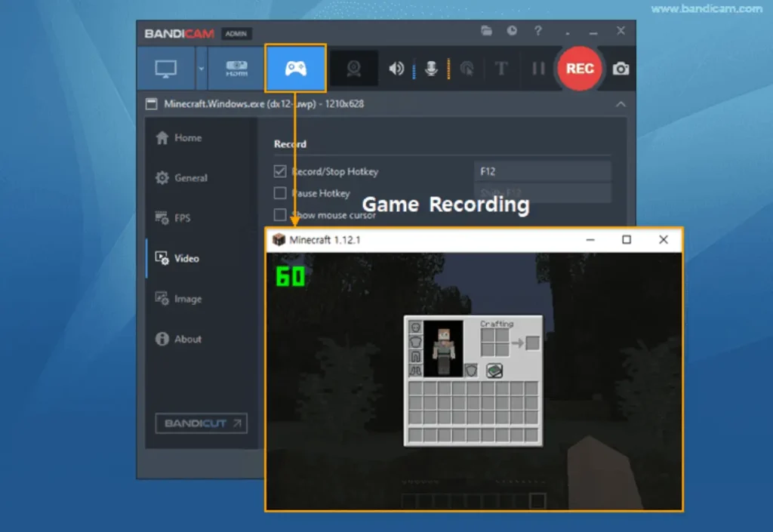Toggle text overlay T icon

click(501, 69)
